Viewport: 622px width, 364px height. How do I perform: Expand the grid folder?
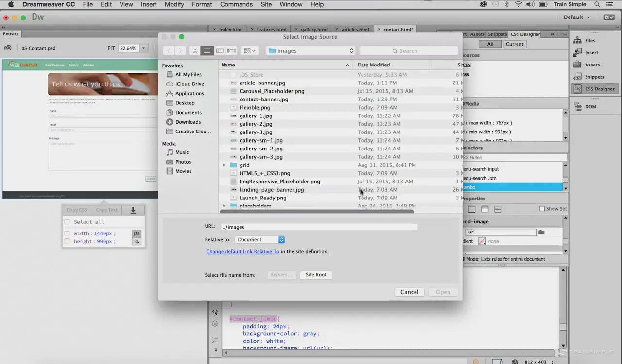(224, 165)
